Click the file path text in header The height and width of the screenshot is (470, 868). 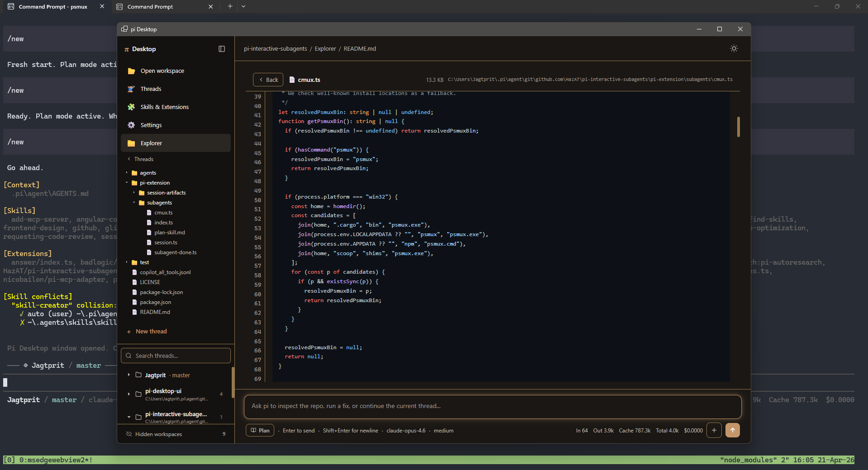coord(590,80)
